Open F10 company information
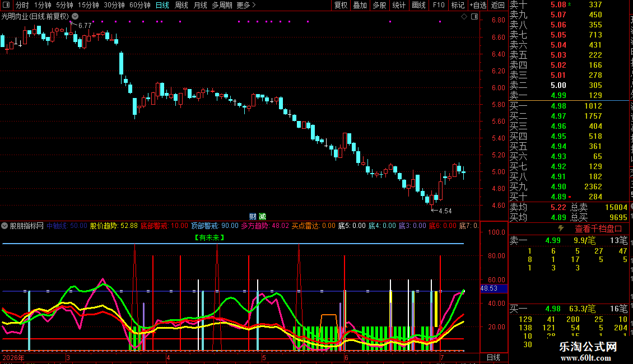The image size is (633, 364). pyautogui.click(x=439, y=5)
